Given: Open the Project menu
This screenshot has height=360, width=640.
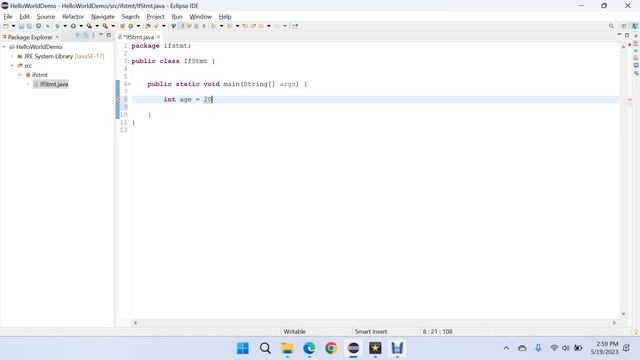Looking at the screenshot, I should (156, 17).
